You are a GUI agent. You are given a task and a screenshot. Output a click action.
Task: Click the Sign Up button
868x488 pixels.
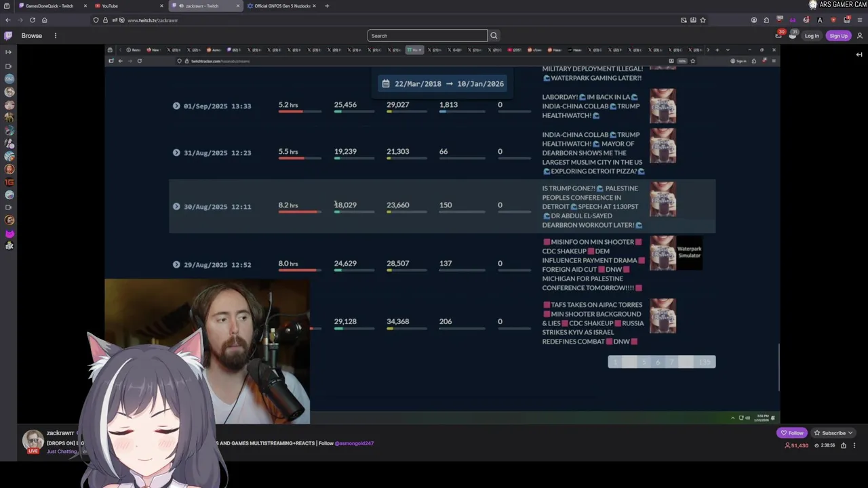pos(838,36)
